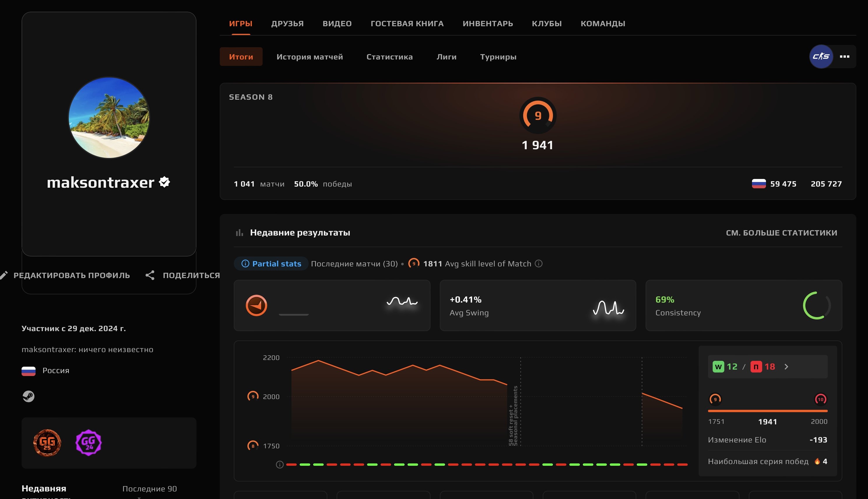The image size is (868, 499).
Task: Open the Статистика sub-tab
Action: click(x=389, y=57)
